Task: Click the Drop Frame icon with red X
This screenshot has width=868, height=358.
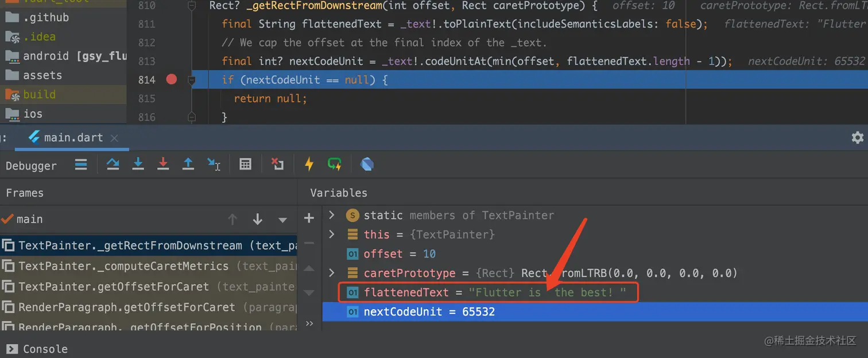Action: 277,165
